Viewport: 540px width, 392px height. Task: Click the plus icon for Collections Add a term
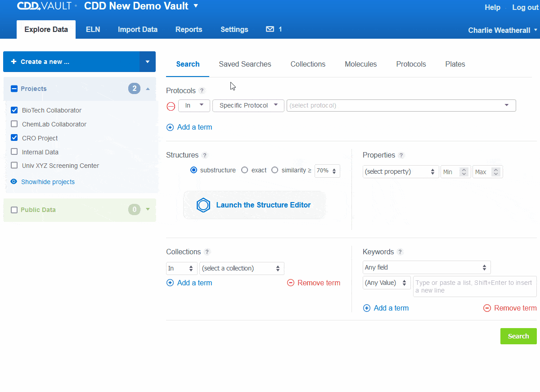(x=170, y=283)
